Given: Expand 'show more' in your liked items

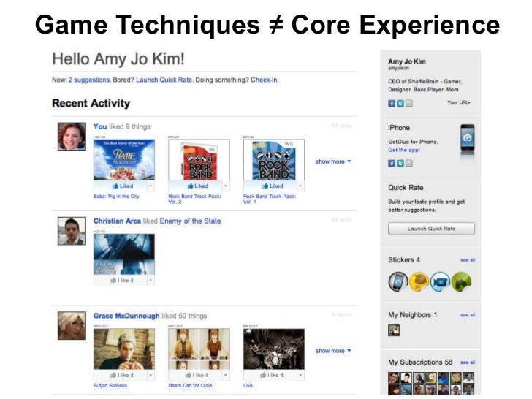Looking at the screenshot, I should 332,161.
